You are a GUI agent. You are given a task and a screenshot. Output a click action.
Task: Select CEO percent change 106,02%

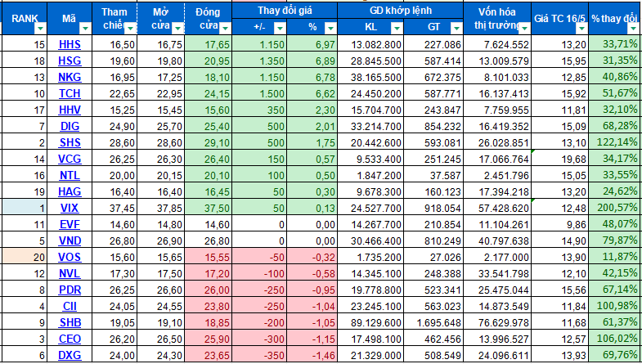coord(614,339)
